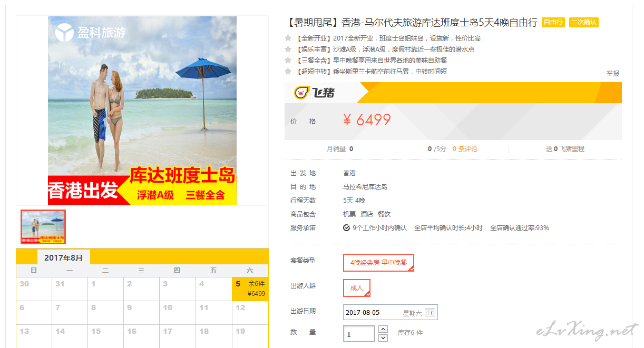Select the beach photo thumbnail

pos(43,227)
